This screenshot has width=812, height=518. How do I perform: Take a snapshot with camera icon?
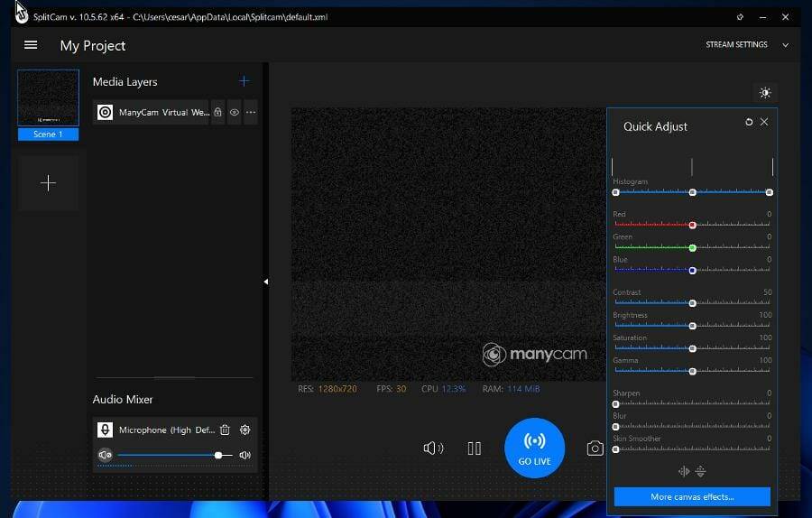point(595,449)
